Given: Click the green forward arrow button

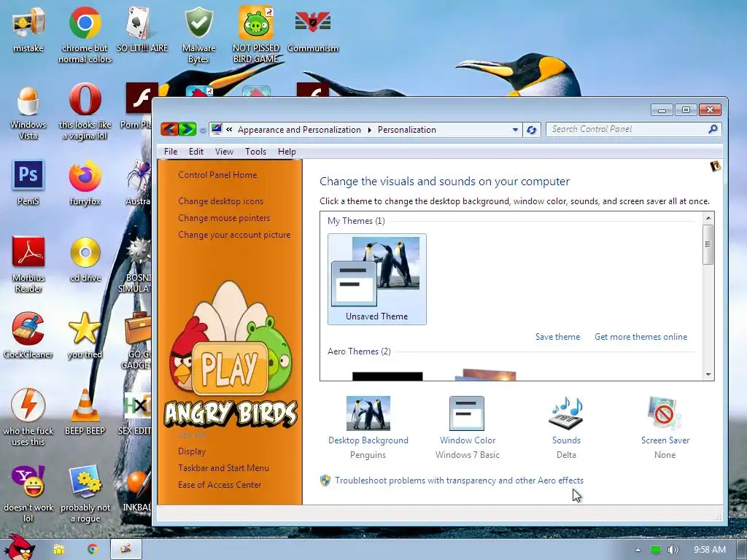Looking at the screenshot, I should click(x=187, y=129).
